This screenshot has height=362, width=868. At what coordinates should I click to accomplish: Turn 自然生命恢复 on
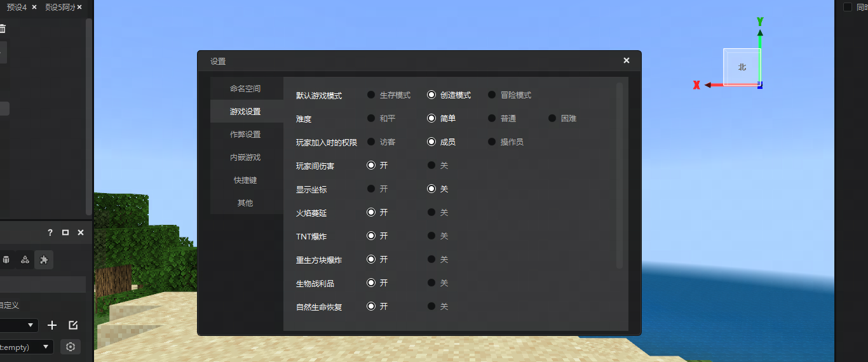tap(371, 307)
